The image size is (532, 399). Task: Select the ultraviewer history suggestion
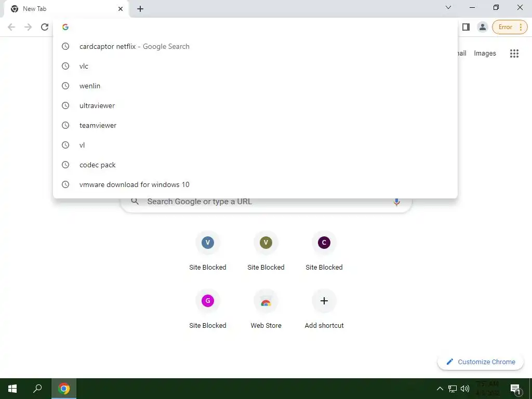(x=255, y=105)
